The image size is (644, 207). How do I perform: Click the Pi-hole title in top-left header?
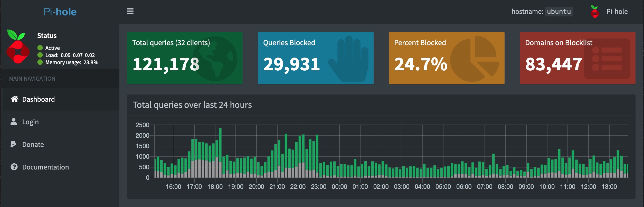click(60, 12)
